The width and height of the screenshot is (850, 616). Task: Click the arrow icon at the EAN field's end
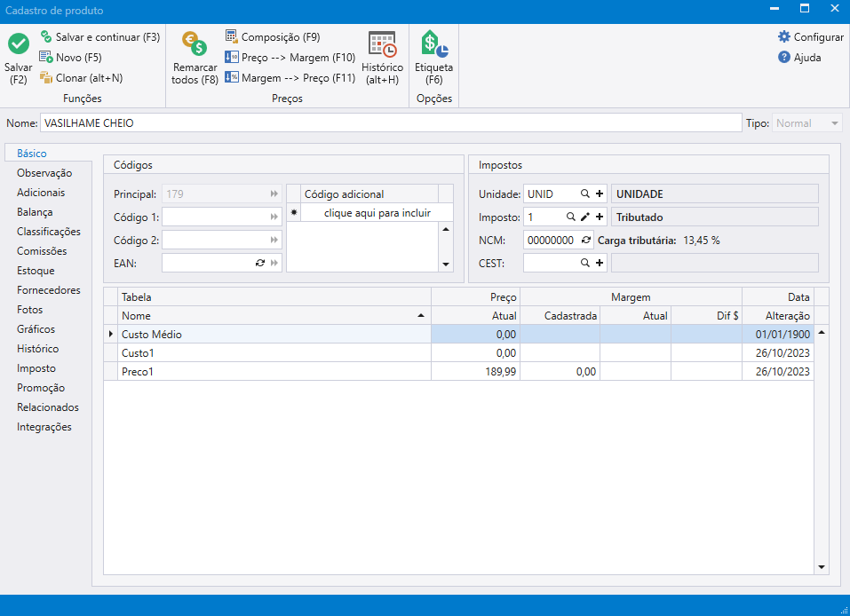tap(274, 263)
